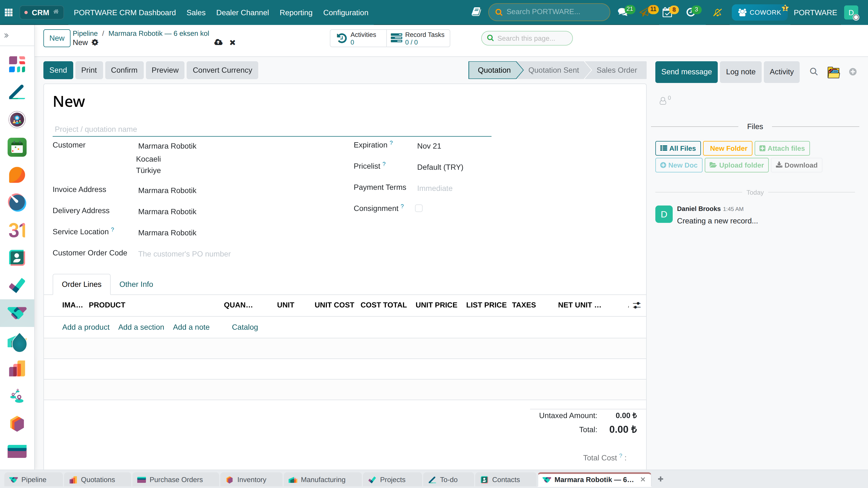Open the Catalog link
The image size is (868, 488).
(245, 327)
